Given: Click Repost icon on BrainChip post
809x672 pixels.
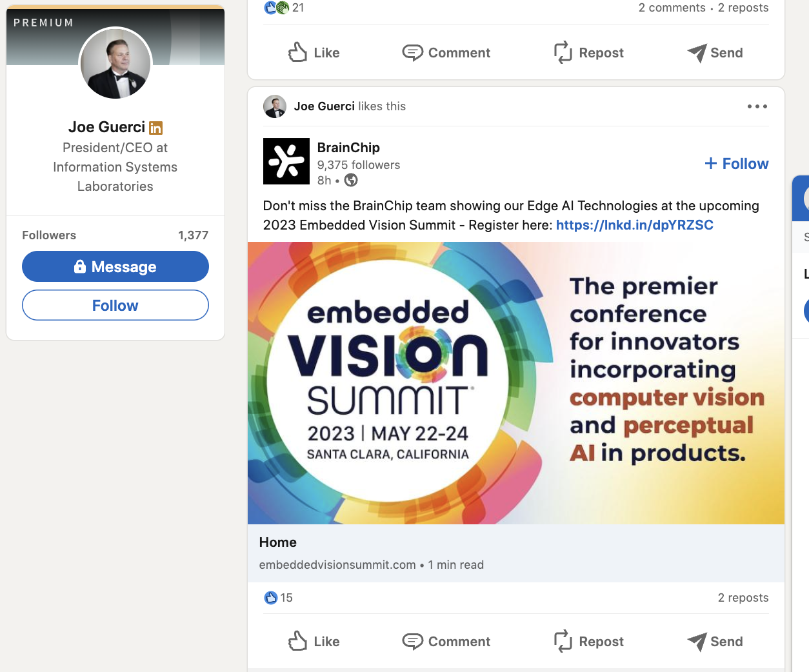Looking at the screenshot, I should (563, 641).
